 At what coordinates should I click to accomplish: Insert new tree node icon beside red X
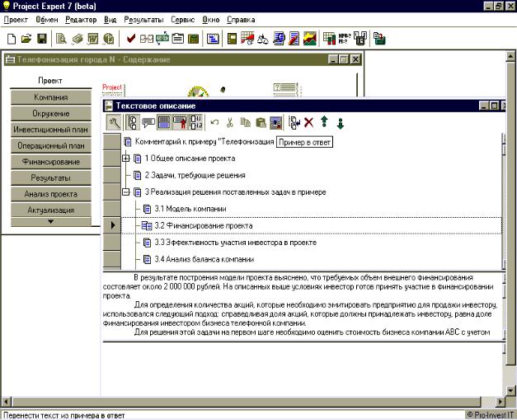tap(294, 123)
